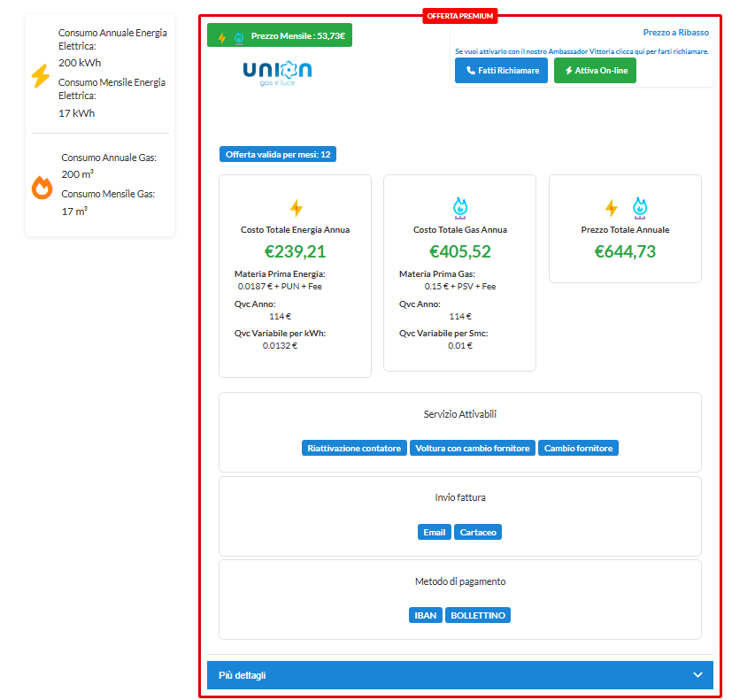The height and width of the screenshot is (700, 755).
Task: Click the Consumo Mensile Energia Elettrica label
Action: [112, 89]
